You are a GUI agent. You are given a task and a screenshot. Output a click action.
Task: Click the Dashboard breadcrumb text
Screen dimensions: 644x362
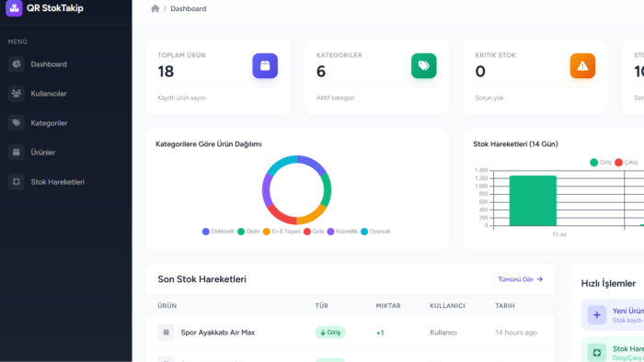click(x=189, y=8)
